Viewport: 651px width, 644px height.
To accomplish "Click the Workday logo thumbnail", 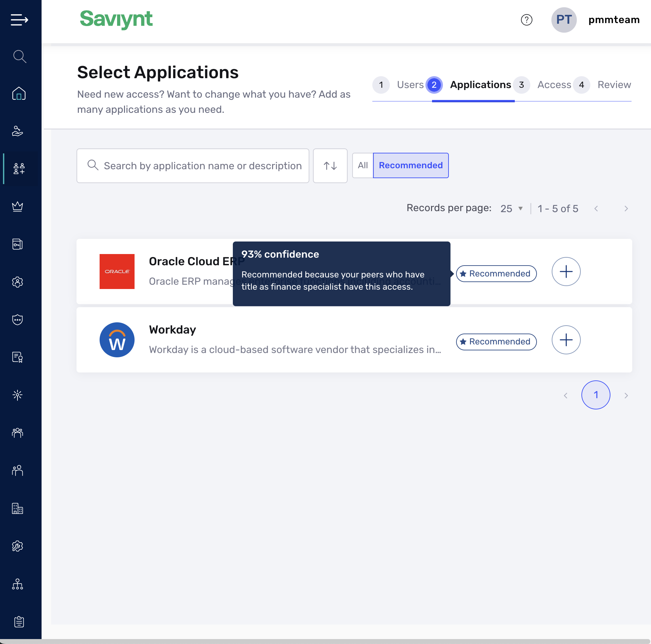I will [x=117, y=339].
